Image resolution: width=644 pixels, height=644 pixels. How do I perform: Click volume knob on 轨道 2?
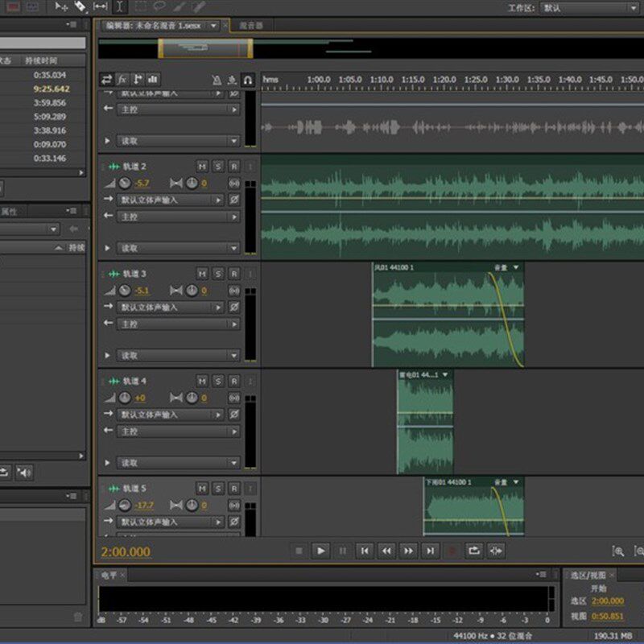pos(125,184)
